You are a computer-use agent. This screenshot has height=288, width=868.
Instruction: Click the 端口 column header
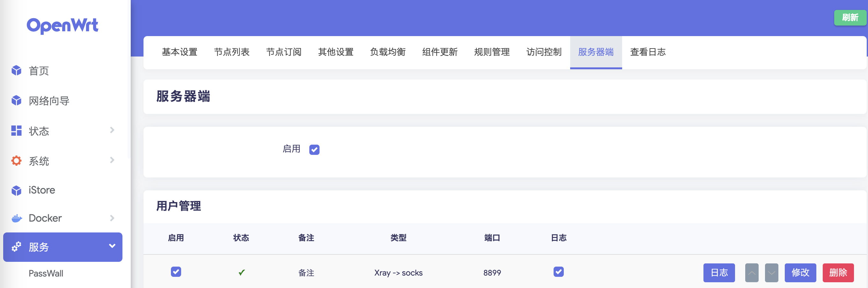coord(492,238)
